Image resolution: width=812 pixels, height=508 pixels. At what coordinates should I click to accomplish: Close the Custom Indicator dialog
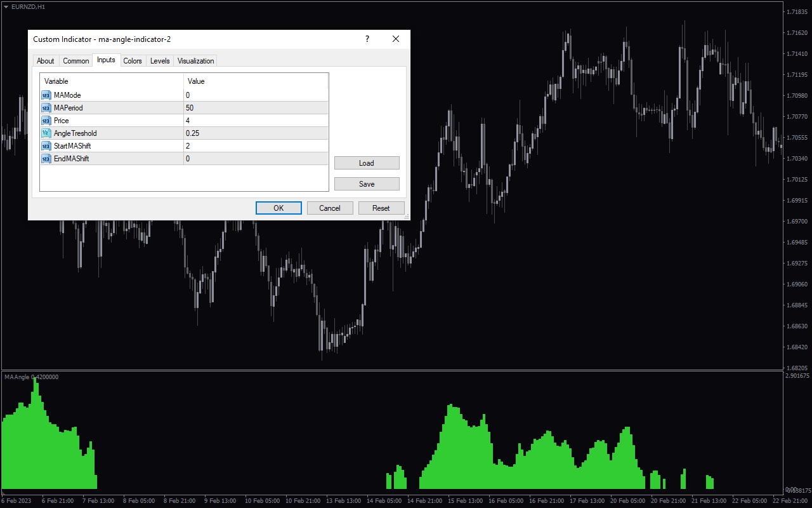click(396, 39)
